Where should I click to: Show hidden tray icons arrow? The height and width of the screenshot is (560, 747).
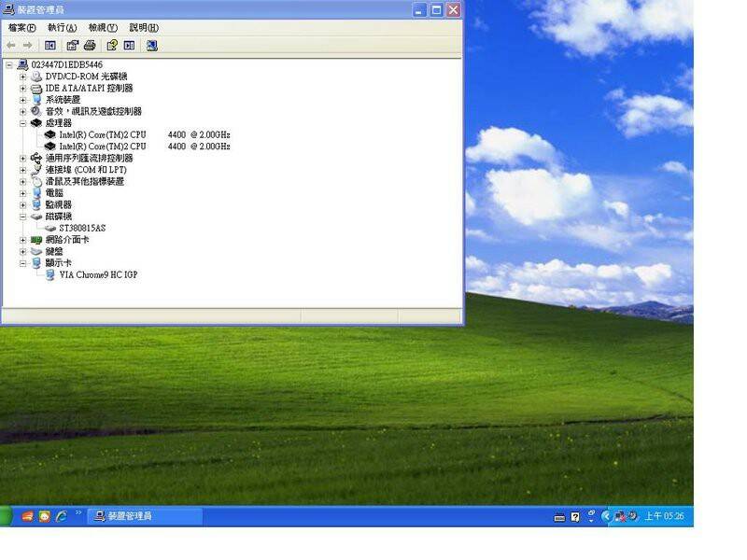(606, 516)
